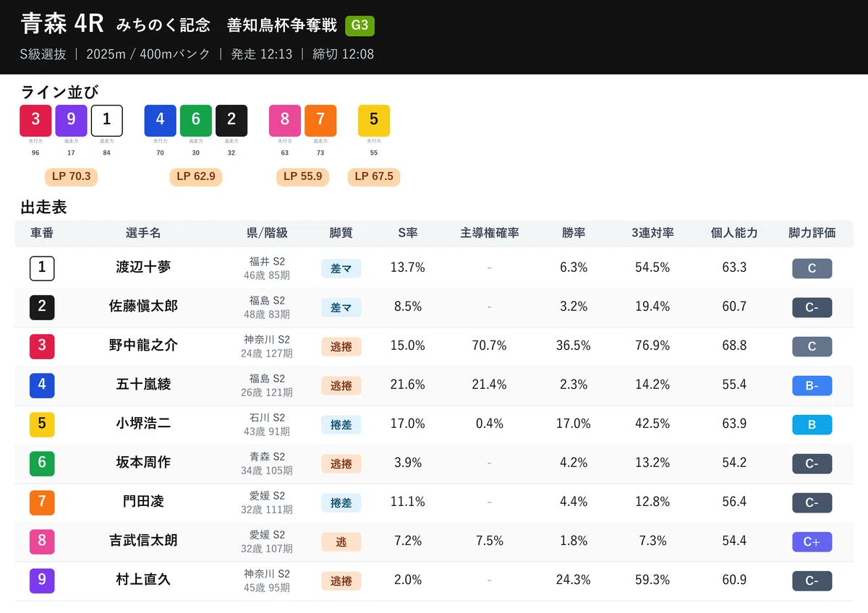
Task: Select car 2 badge in ライン並び row
Action: click(x=231, y=121)
